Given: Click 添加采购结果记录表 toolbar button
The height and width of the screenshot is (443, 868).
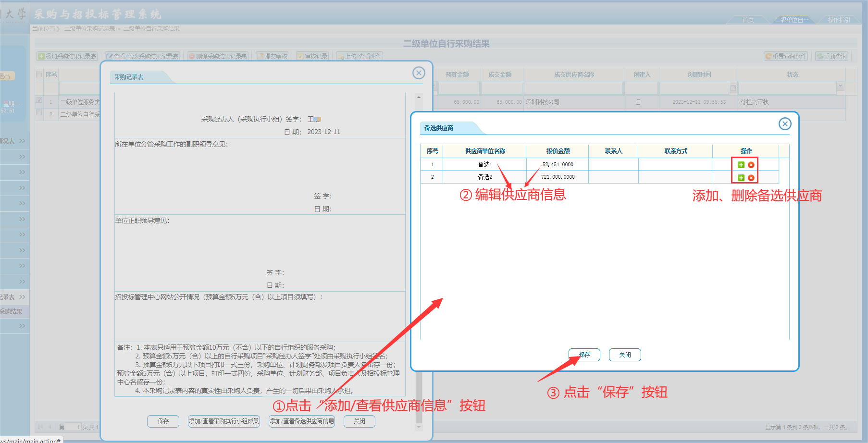Looking at the screenshot, I should click(67, 56).
